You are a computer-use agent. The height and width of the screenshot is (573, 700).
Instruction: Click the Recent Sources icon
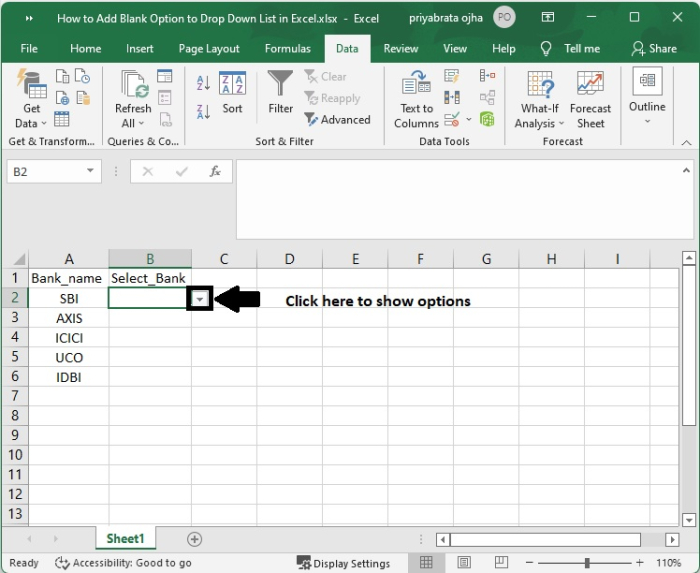pos(83,76)
